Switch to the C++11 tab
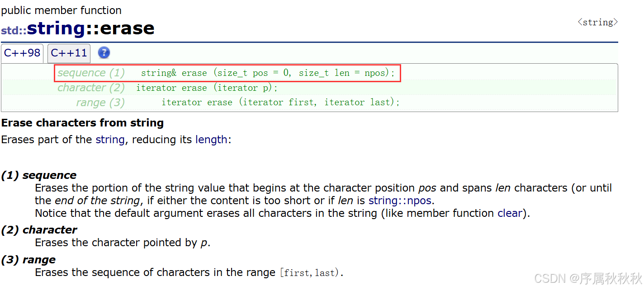The width and height of the screenshot is (644, 290). (69, 53)
